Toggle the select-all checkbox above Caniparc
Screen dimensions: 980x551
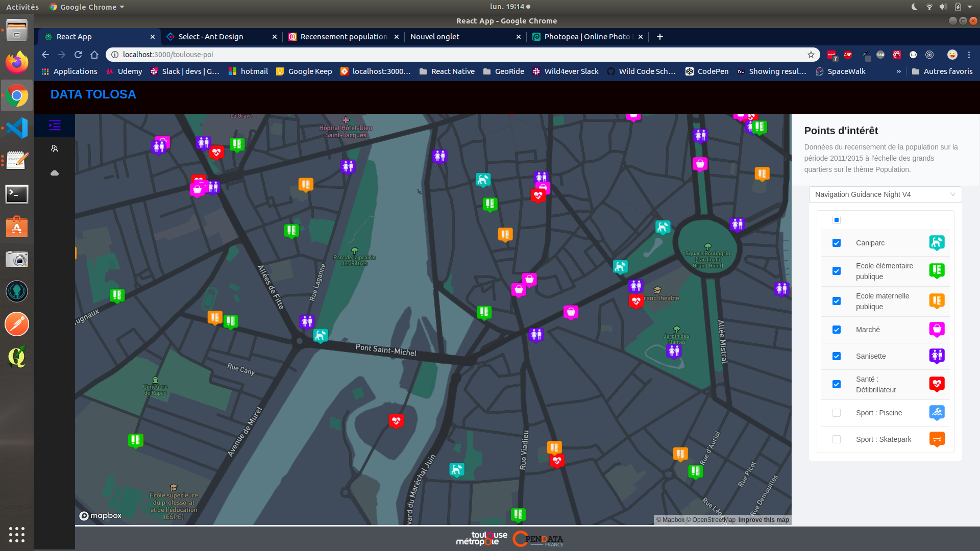[x=837, y=220]
